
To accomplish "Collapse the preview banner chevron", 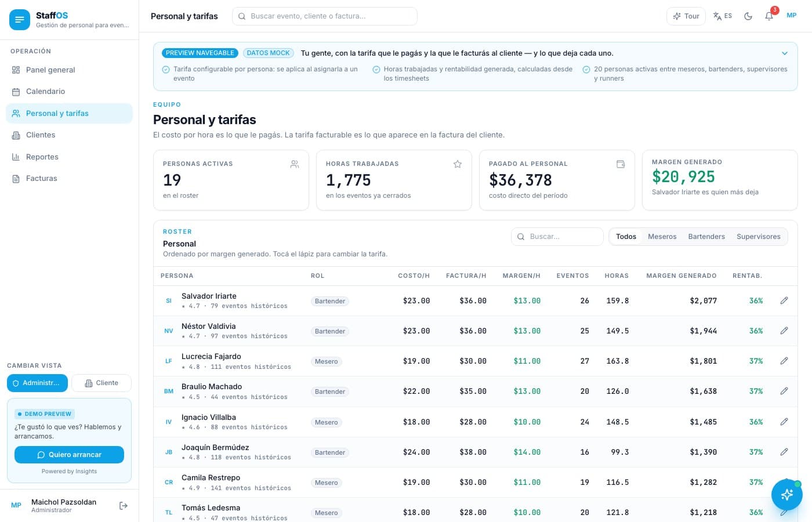I will point(785,53).
